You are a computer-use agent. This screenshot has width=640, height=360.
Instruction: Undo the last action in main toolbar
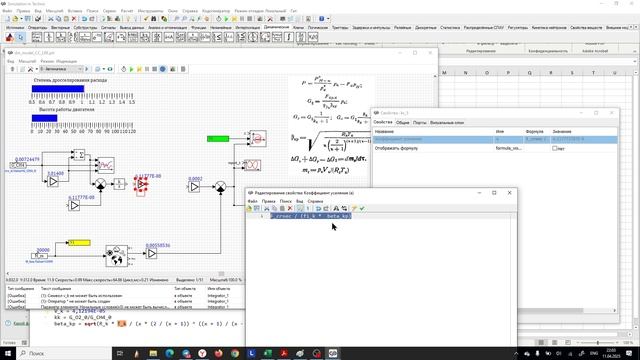point(84,19)
